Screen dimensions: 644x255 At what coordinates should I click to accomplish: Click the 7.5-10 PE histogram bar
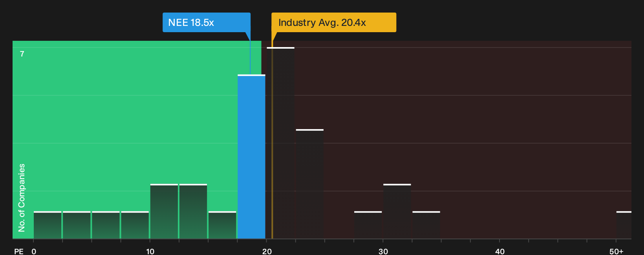(x=135, y=225)
